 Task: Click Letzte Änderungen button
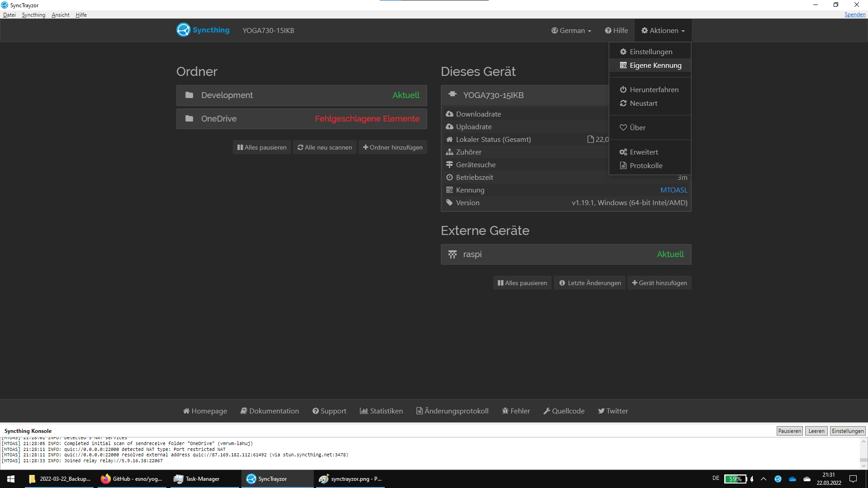pos(590,283)
